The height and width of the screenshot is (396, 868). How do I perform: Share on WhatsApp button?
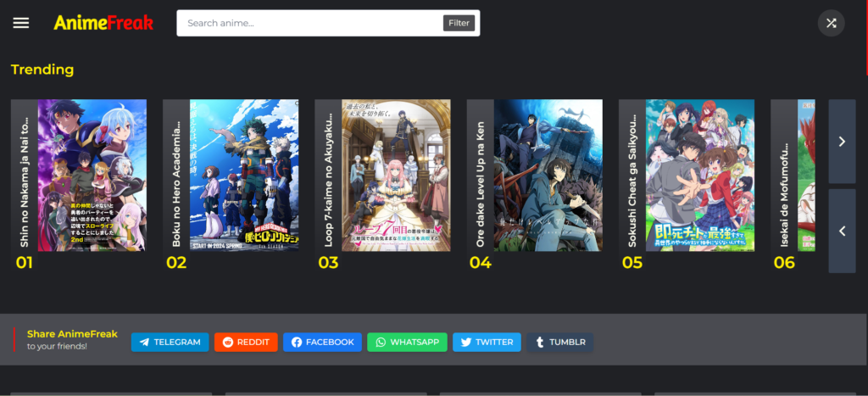point(407,343)
